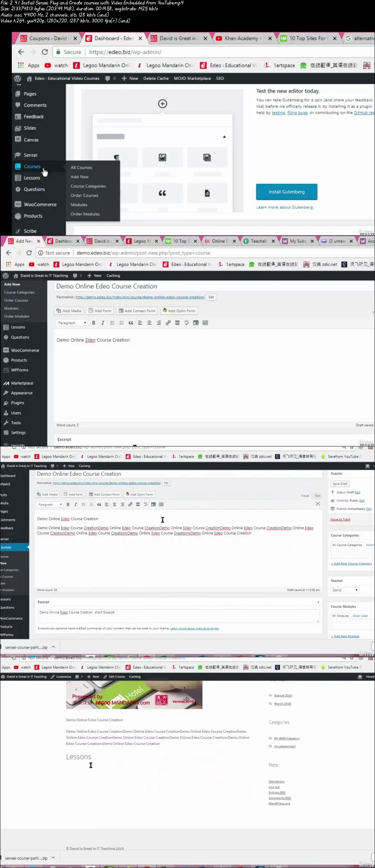Viewport: 375px width, 868px height.
Task: Collapse the Excerpt panel using its arrow
Action: pos(318,602)
